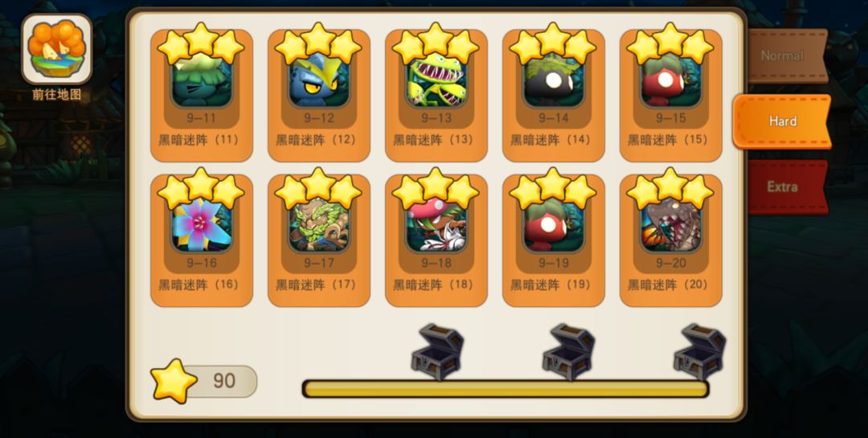
Task: Open stage 9-13 venus flytrap icon
Action: 436,80
